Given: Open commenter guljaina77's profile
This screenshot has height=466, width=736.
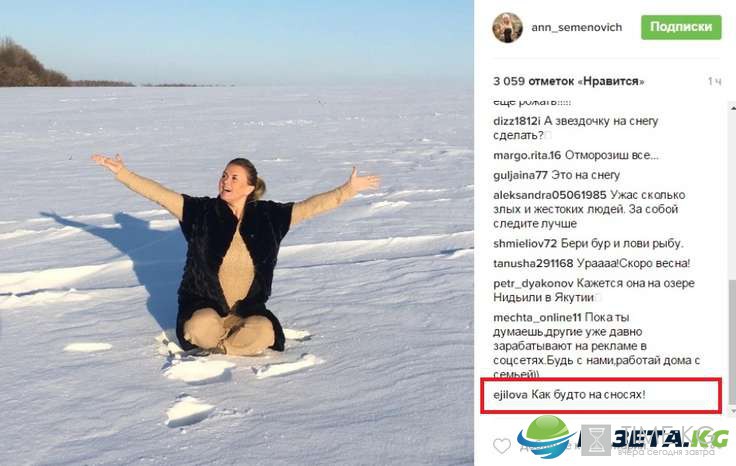Looking at the screenshot, I should coord(521,176).
